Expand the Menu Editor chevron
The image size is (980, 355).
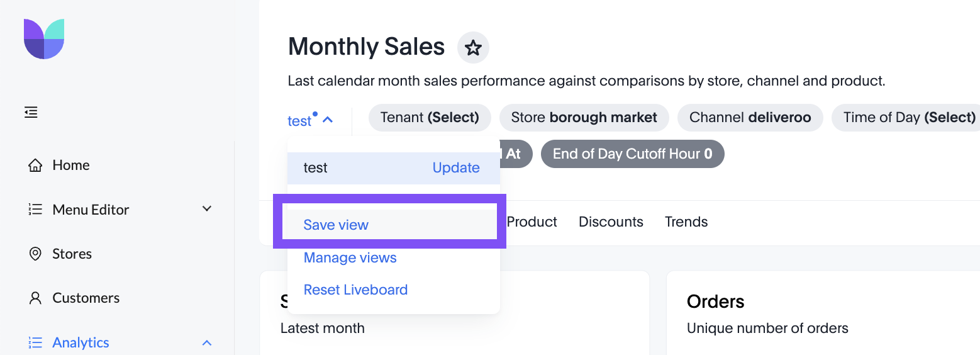[206, 209]
